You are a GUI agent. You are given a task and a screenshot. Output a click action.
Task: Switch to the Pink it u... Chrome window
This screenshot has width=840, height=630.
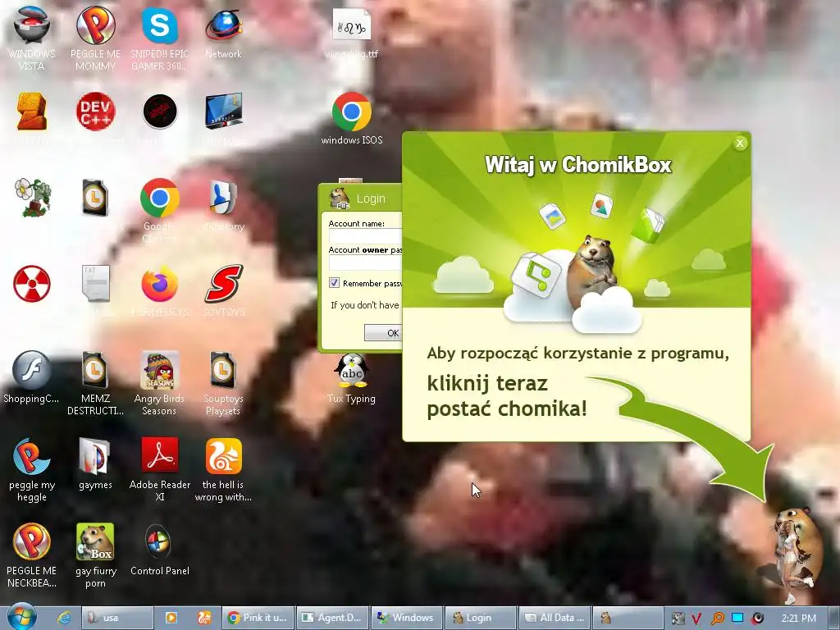[258, 618]
